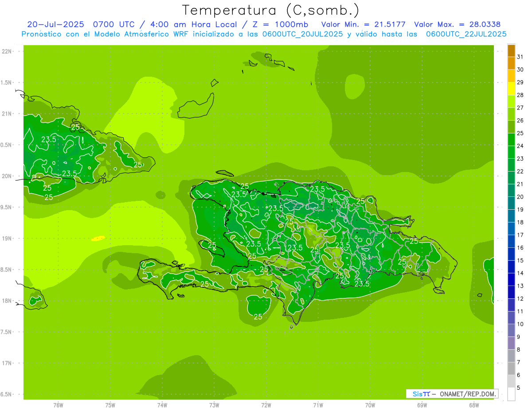
Task: Click the "18N" latitude label
Action: 7,301
